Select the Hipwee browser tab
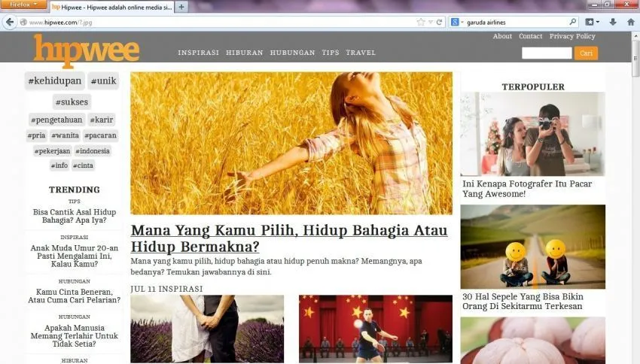 [x=112, y=7]
